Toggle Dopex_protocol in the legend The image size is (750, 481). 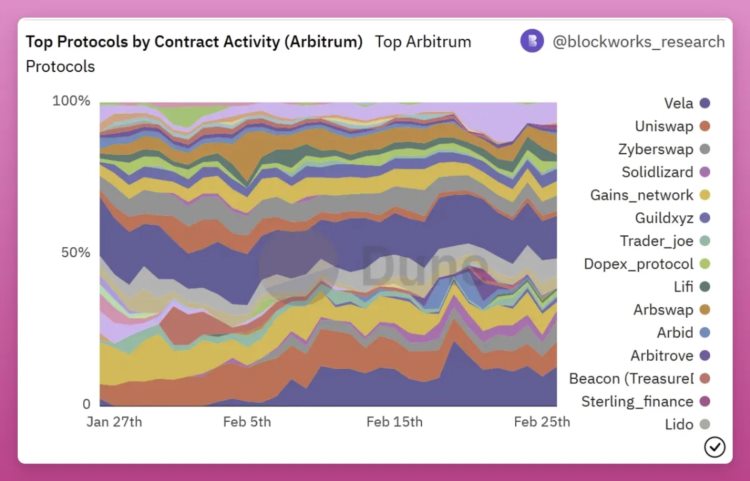coord(638,263)
